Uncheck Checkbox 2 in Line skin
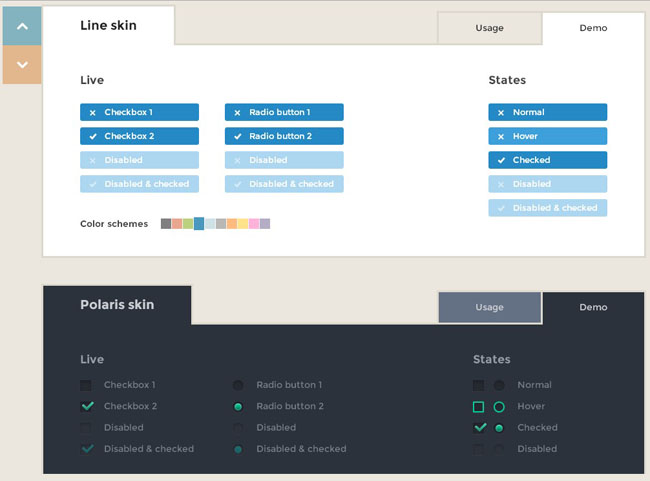The width and height of the screenshot is (650, 481). (x=139, y=136)
